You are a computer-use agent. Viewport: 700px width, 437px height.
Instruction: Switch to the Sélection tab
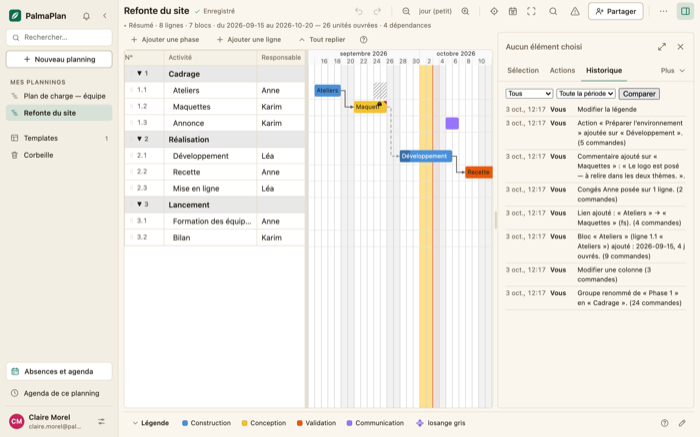click(523, 71)
